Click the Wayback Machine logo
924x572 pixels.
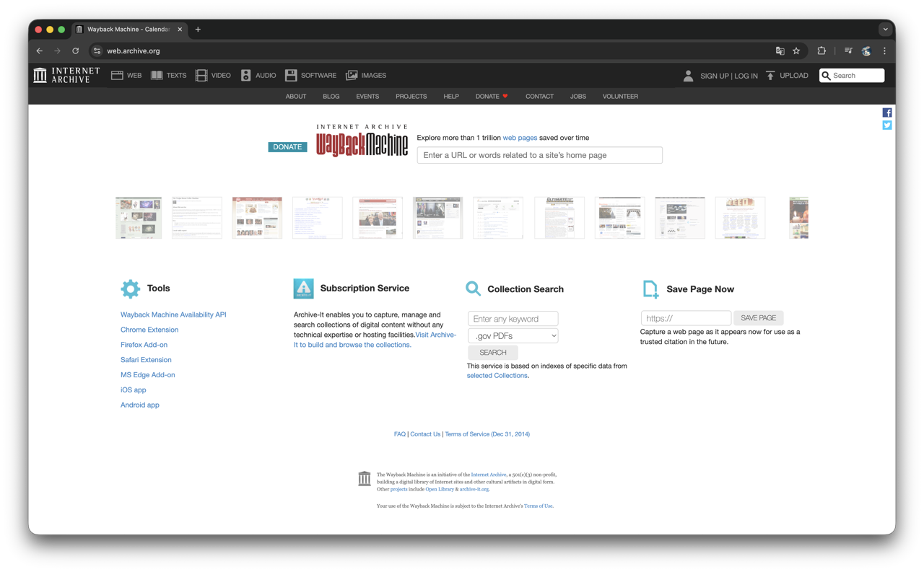coord(362,140)
